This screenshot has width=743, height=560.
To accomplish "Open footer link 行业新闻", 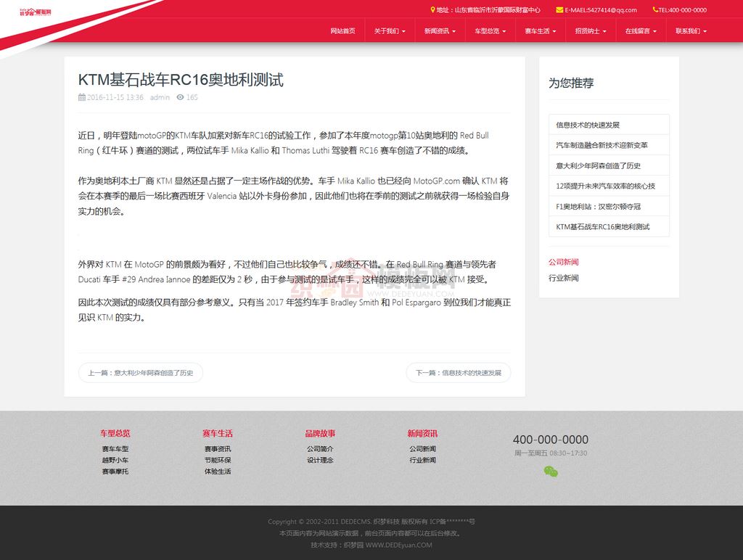I will pos(422,460).
